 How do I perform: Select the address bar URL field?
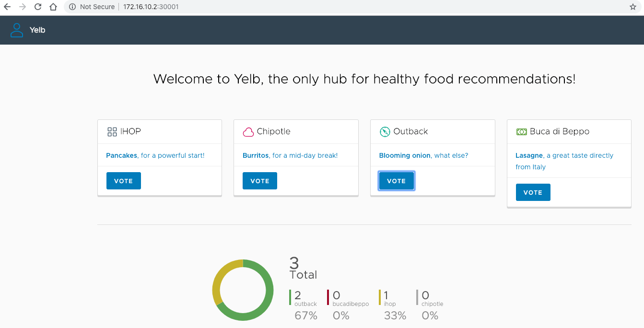coord(336,7)
